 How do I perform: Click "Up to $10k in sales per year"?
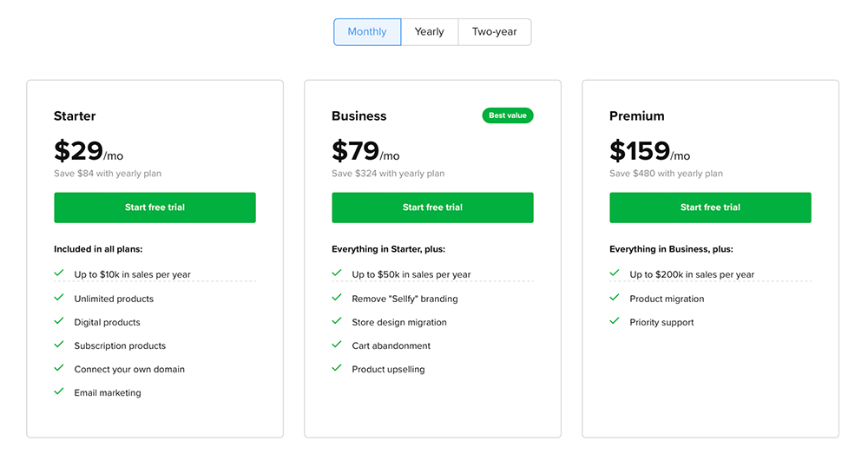click(132, 274)
